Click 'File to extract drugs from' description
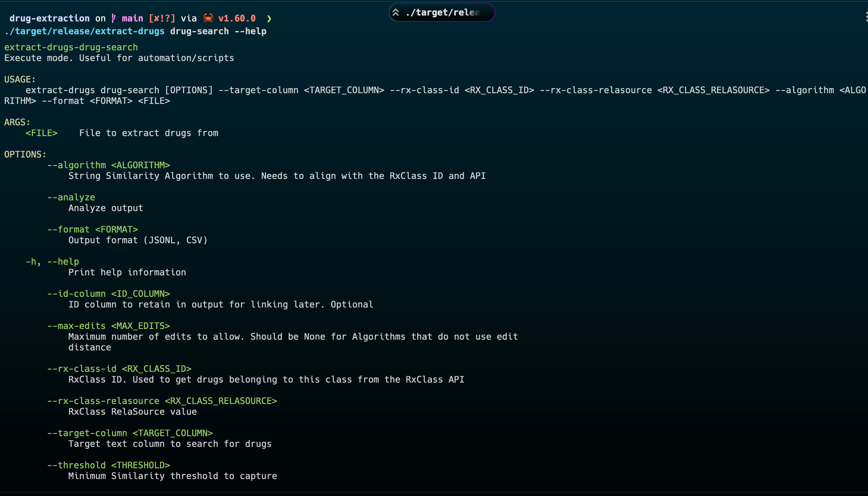868x496 pixels. pyautogui.click(x=149, y=133)
